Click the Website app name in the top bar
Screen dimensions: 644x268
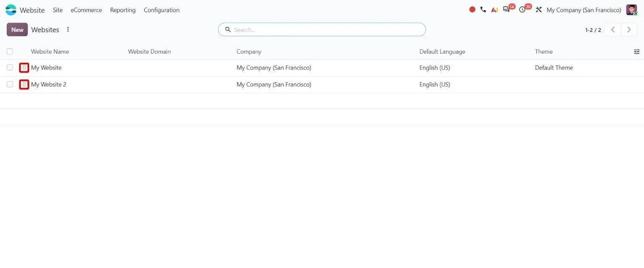(32, 10)
